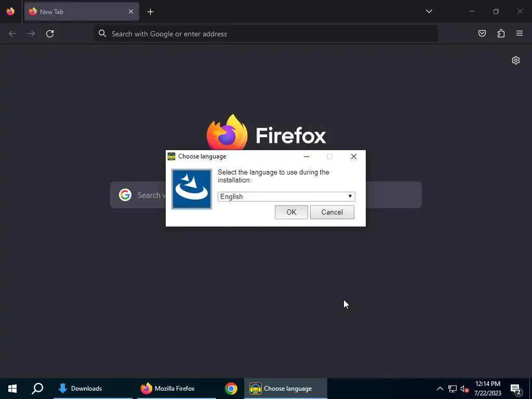Open New Tab personalize gear settings

pyautogui.click(x=516, y=60)
